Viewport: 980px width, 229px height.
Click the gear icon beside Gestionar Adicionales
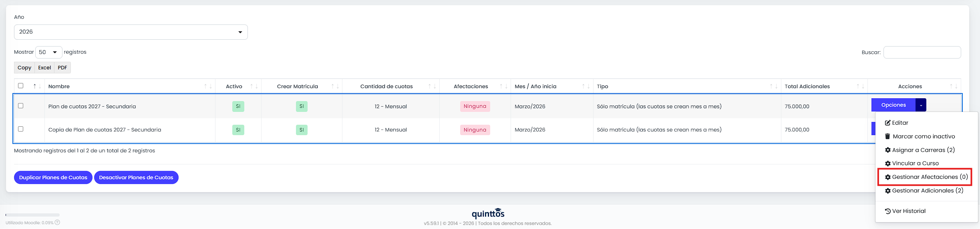click(887, 191)
